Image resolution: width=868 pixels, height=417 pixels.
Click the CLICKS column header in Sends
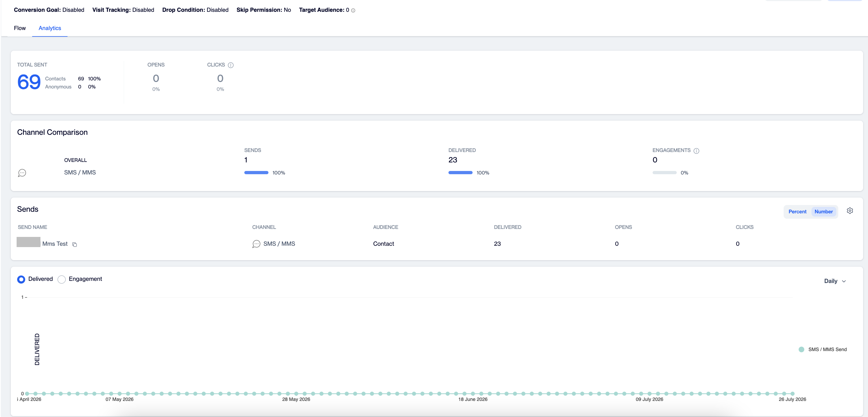pos(745,227)
